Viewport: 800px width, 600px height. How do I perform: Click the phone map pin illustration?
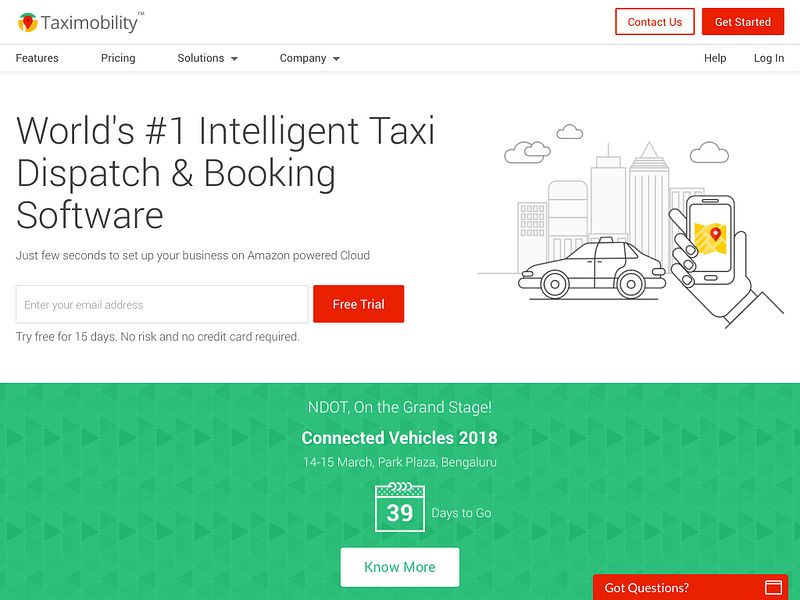(712, 239)
